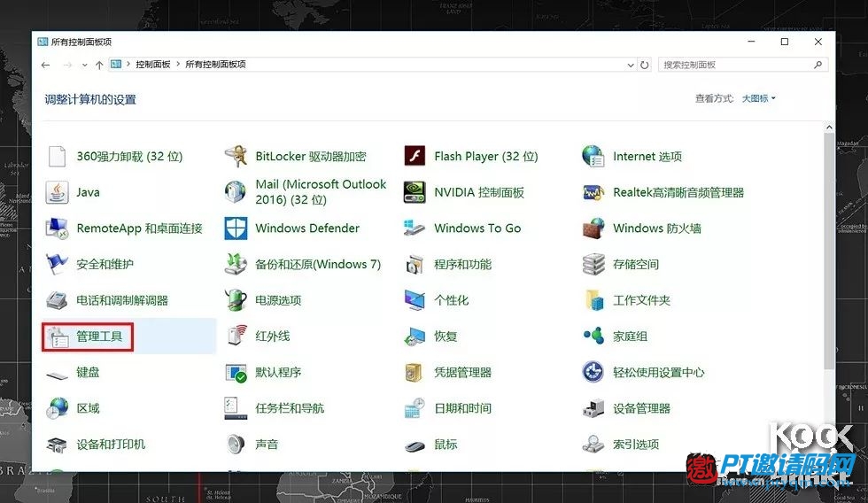Open the 区域 globe icon

coord(57,408)
